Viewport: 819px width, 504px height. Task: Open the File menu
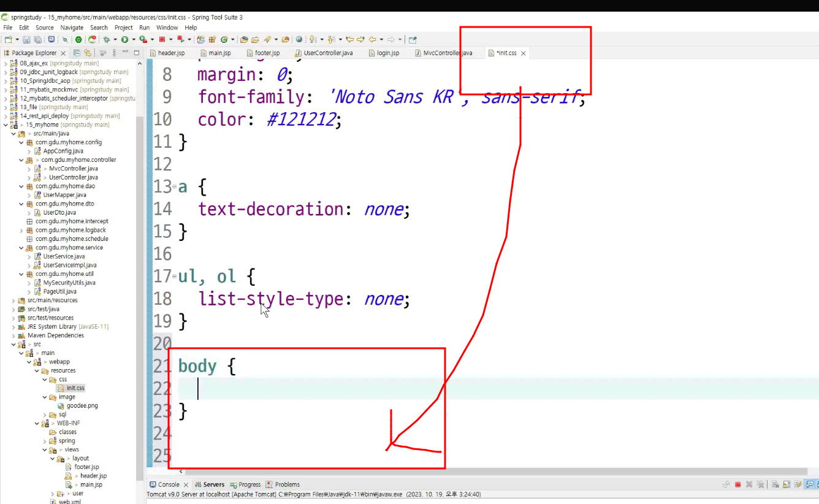7,28
